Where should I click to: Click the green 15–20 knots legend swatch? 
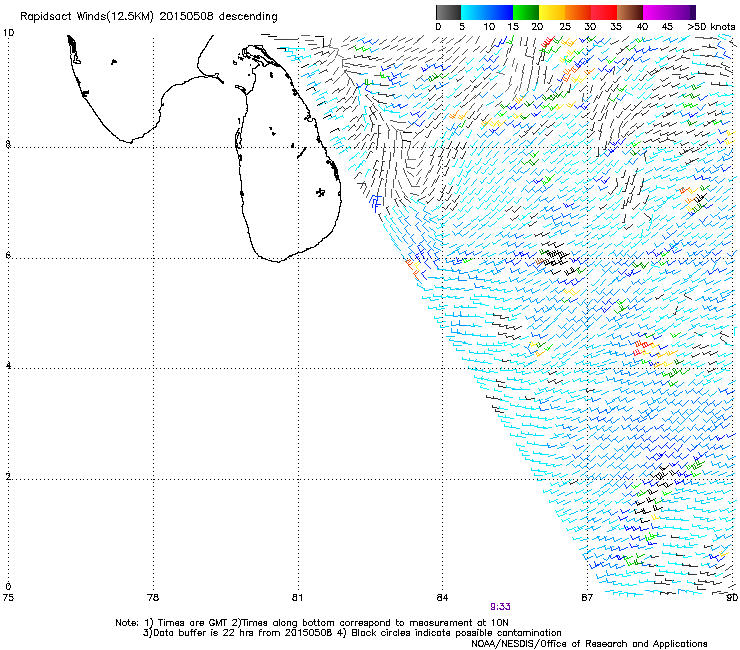coord(526,12)
